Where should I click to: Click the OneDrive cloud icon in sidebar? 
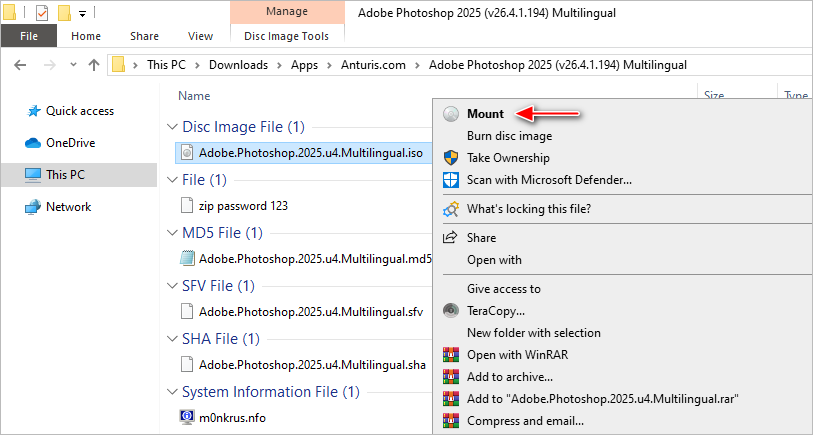32,143
